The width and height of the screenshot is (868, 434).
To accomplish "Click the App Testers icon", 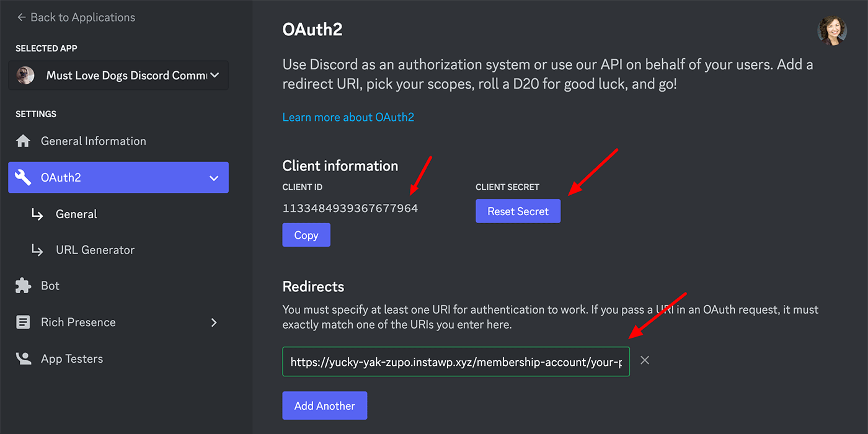I will pyautogui.click(x=23, y=358).
